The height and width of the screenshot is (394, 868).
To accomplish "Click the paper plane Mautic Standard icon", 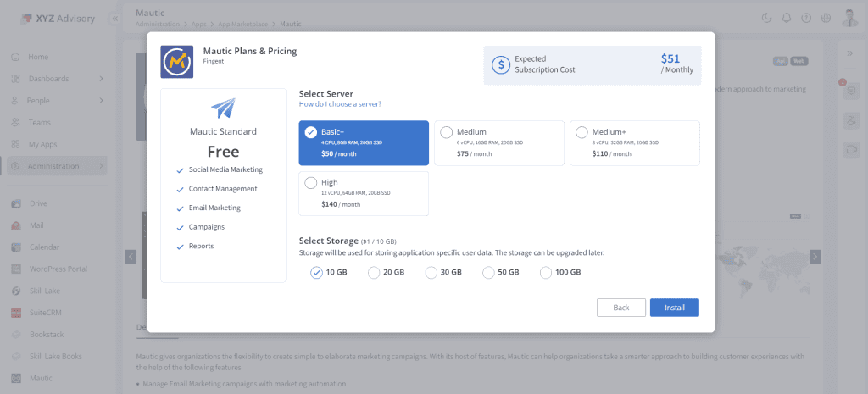I will pos(223,108).
